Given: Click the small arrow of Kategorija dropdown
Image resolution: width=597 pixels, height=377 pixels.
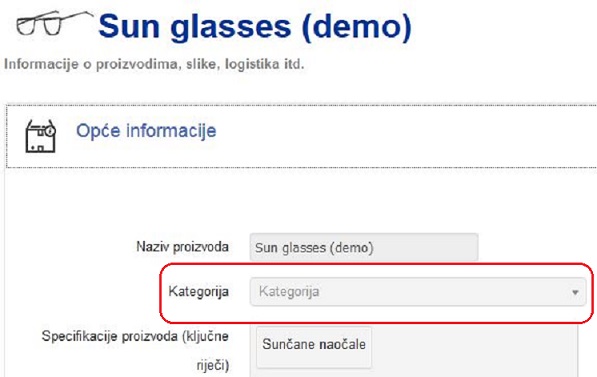Looking at the screenshot, I should point(575,292).
